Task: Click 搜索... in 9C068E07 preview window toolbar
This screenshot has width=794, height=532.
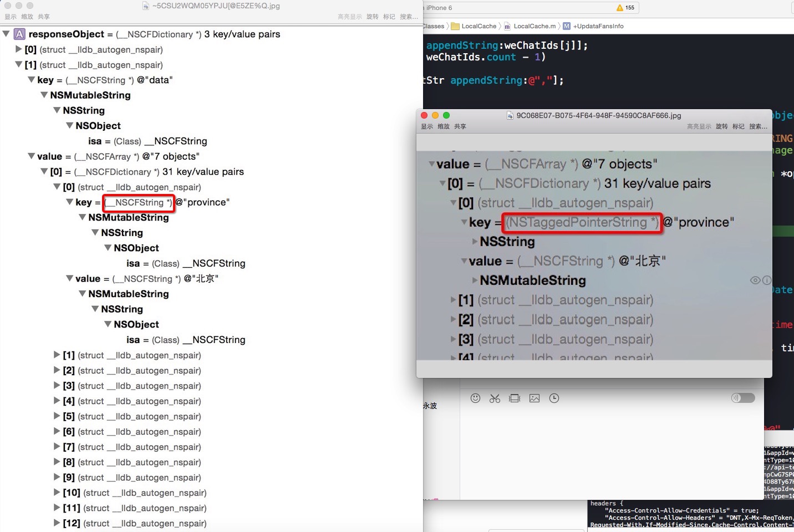Action: click(x=758, y=126)
